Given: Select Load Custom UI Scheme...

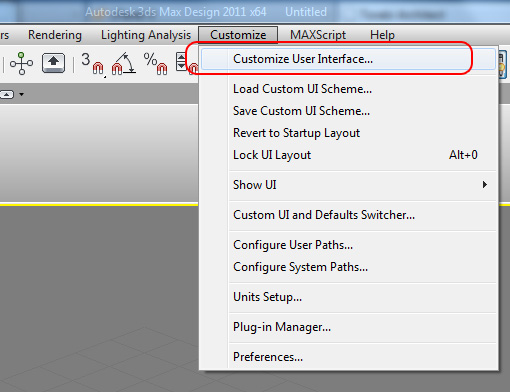Looking at the screenshot, I should pyautogui.click(x=348, y=89).
